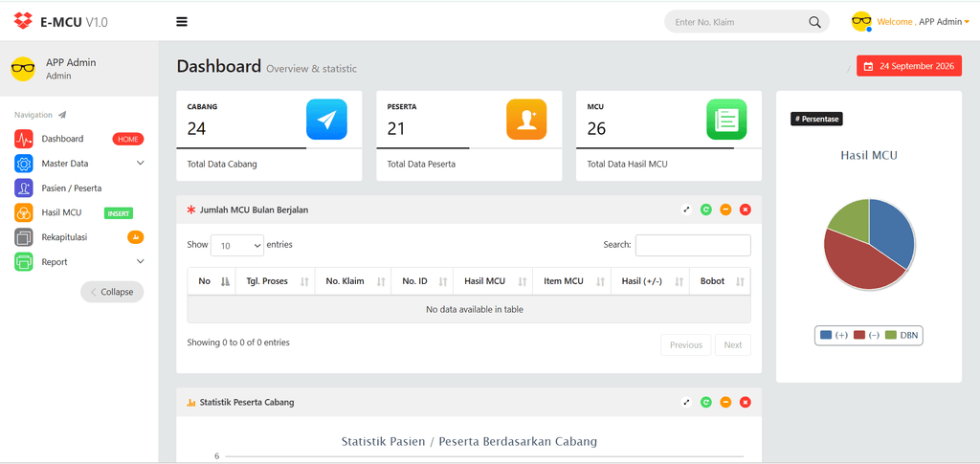Screen dimensions: 980x464
Task: Open the Welcome APP Admin user dropdown
Action: (924, 22)
